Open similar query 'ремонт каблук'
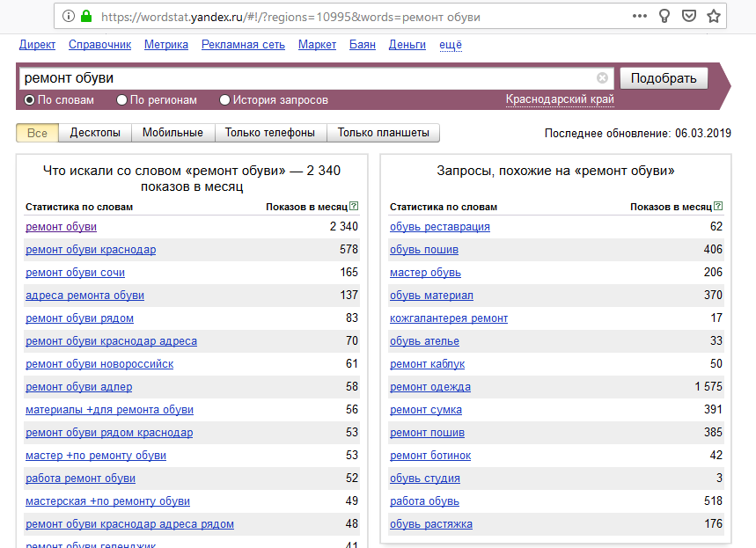The image size is (756, 548). coord(427,364)
